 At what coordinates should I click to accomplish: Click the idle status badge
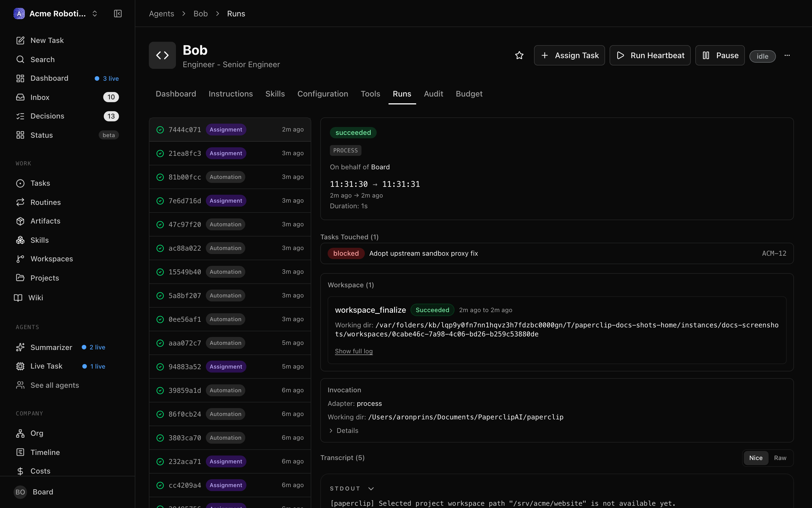click(762, 56)
